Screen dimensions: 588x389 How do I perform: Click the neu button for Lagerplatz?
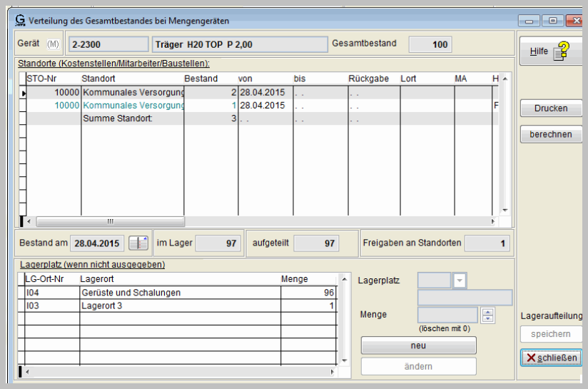(418, 345)
